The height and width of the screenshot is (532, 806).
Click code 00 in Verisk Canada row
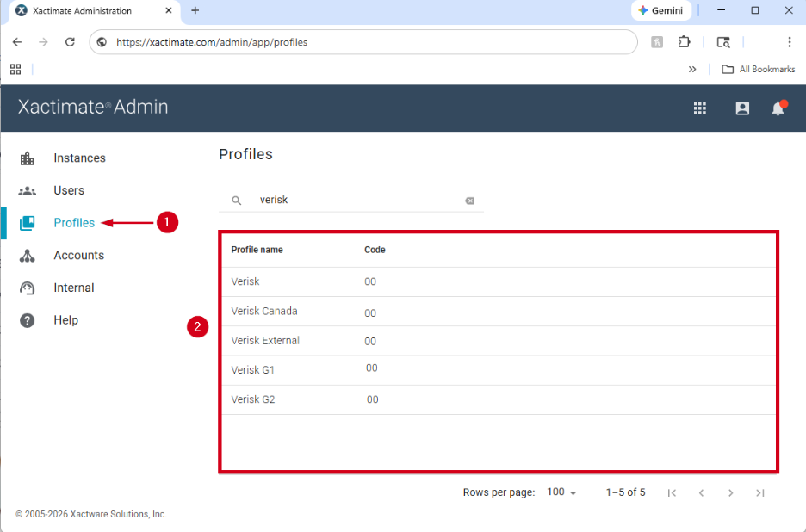pyautogui.click(x=370, y=313)
